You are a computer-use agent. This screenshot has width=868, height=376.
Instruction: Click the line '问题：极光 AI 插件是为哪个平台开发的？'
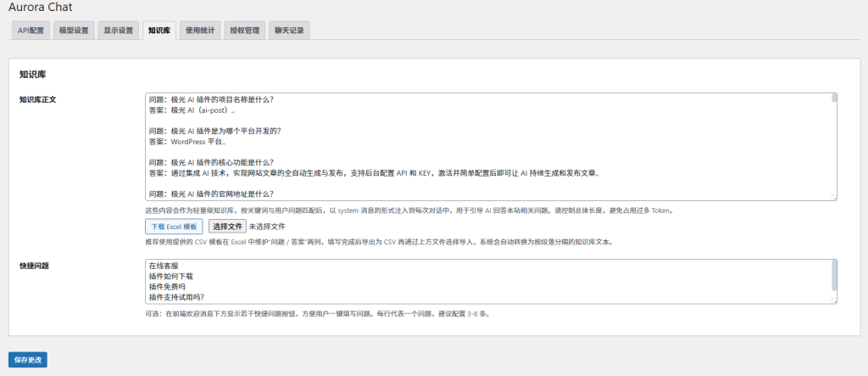point(214,132)
